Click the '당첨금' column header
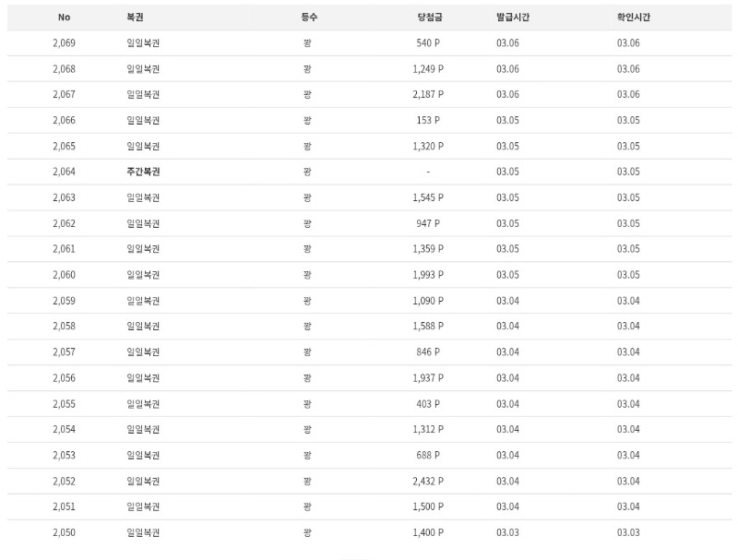The width and height of the screenshot is (738, 560). (x=427, y=18)
